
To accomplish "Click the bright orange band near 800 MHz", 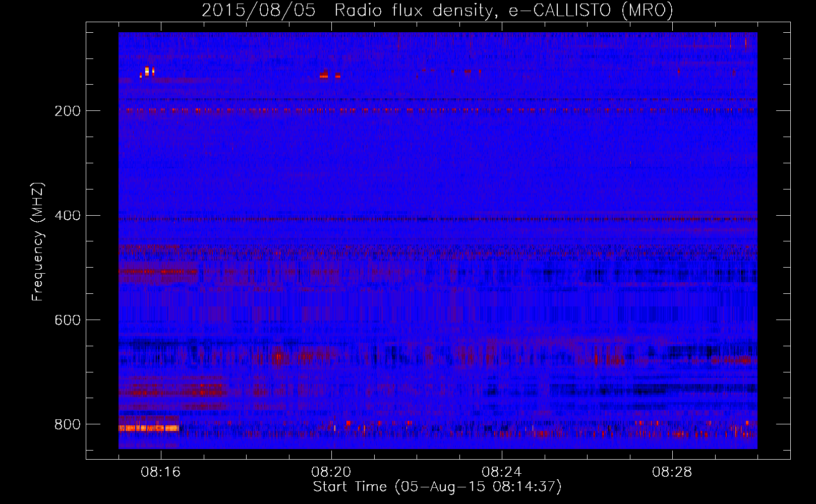I will coord(149,428).
